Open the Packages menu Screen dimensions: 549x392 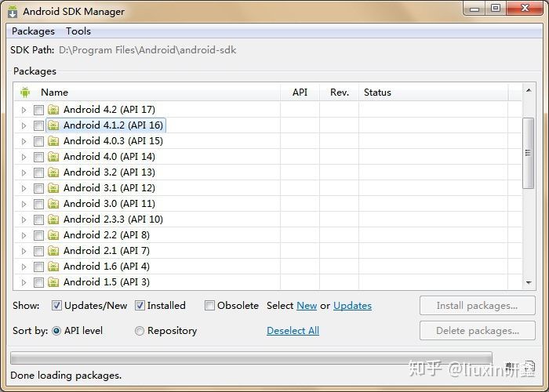33,31
